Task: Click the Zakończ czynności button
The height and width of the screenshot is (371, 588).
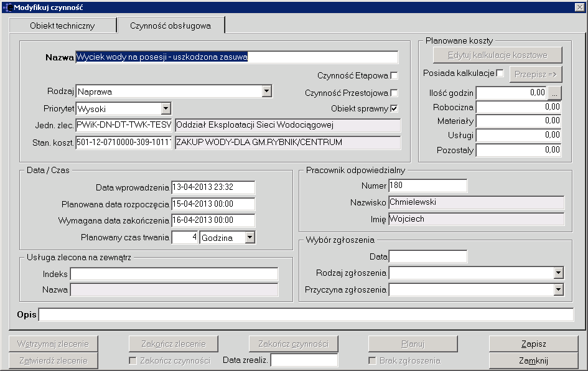Action: pos(293,344)
